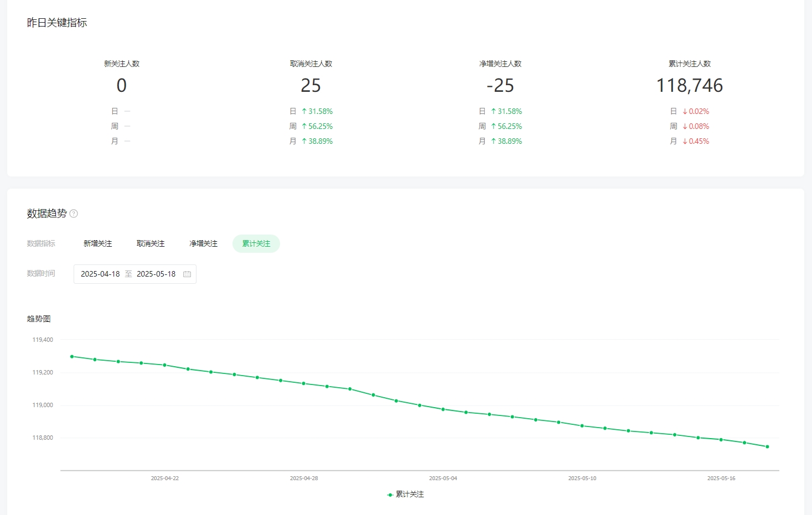Click 取消关注人数 daily change 31.58%
The width and height of the screenshot is (812, 515).
pyautogui.click(x=317, y=112)
